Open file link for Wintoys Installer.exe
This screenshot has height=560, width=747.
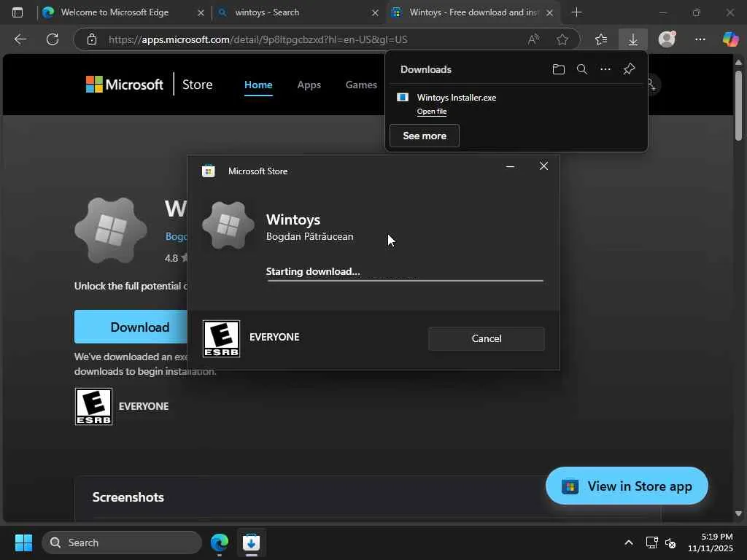432,112
